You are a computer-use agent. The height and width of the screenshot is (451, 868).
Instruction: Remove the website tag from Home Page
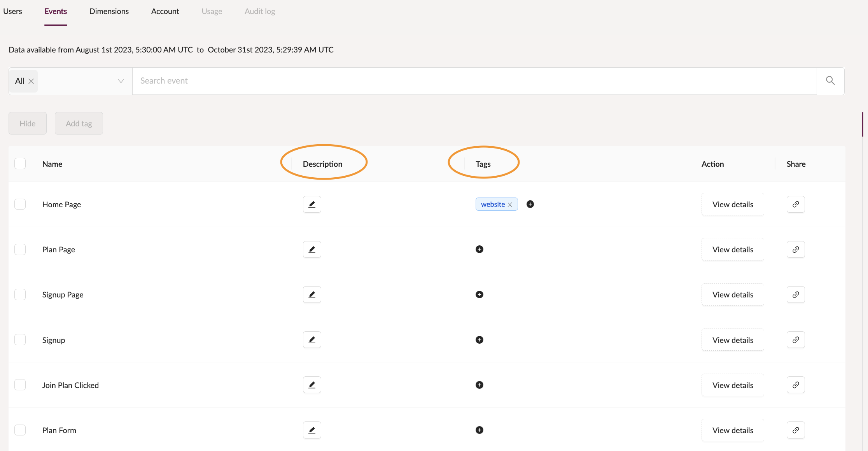(x=510, y=205)
